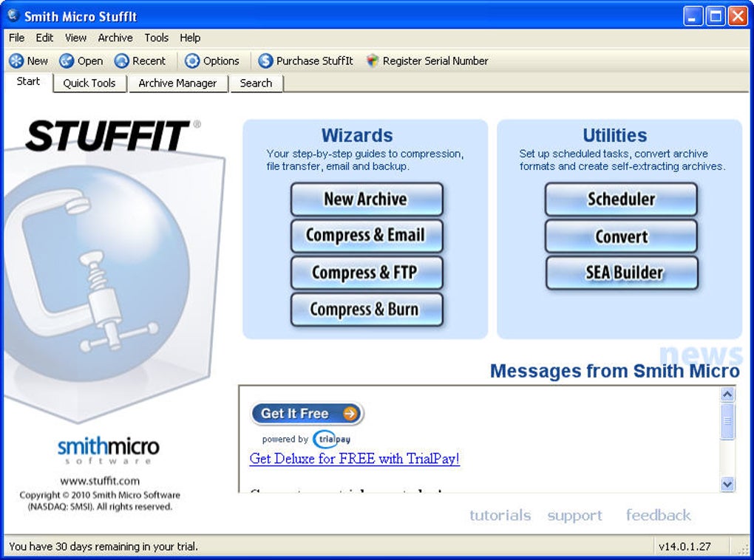Switch to the Quick Tools tab

point(89,83)
